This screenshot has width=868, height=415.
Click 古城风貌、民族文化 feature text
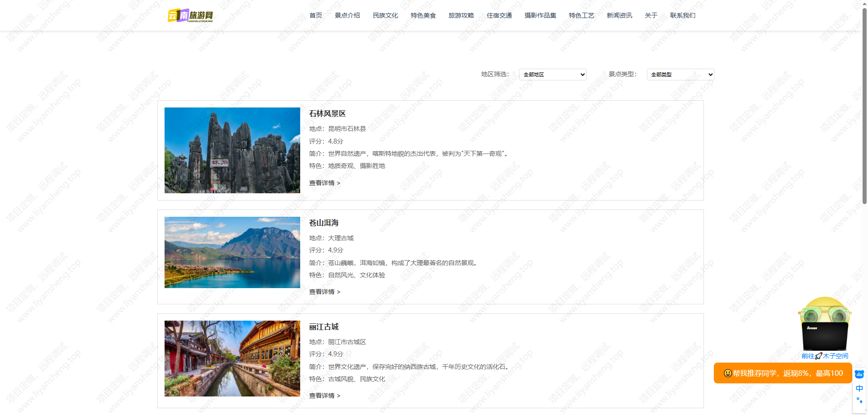356,379
